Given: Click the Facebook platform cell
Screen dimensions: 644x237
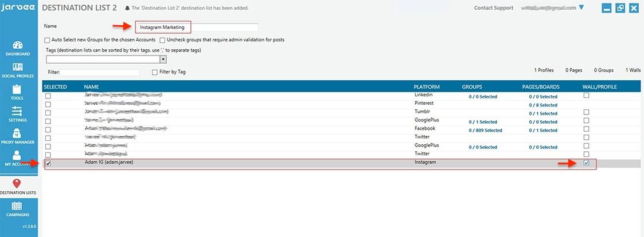Looking at the screenshot, I should click(425, 128).
